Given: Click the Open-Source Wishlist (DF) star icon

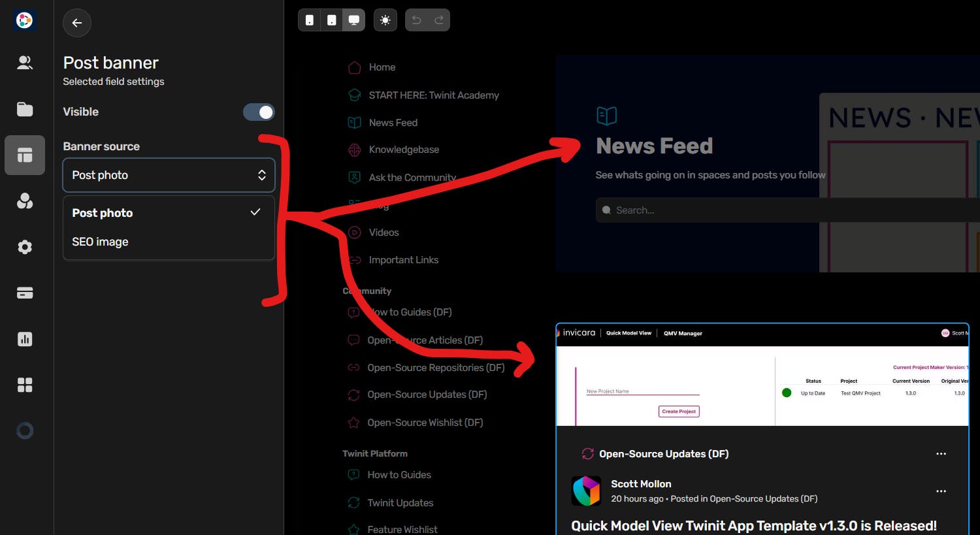Looking at the screenshot, I should pyautogui.click(x=353, y=423).
